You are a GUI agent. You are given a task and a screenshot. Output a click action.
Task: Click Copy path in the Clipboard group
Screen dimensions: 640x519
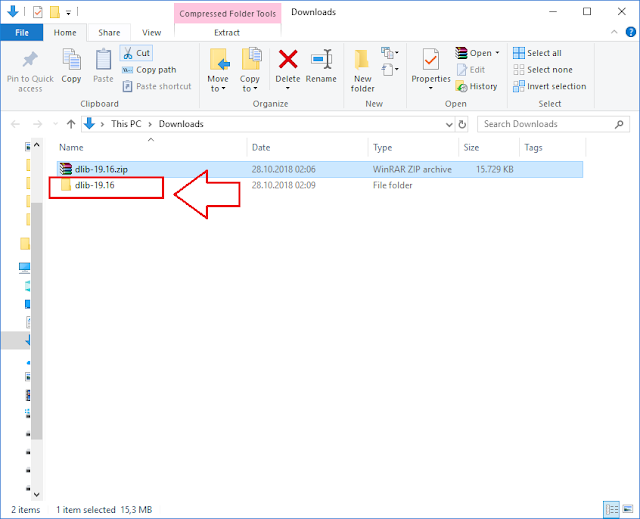click(x=149, y=70)
